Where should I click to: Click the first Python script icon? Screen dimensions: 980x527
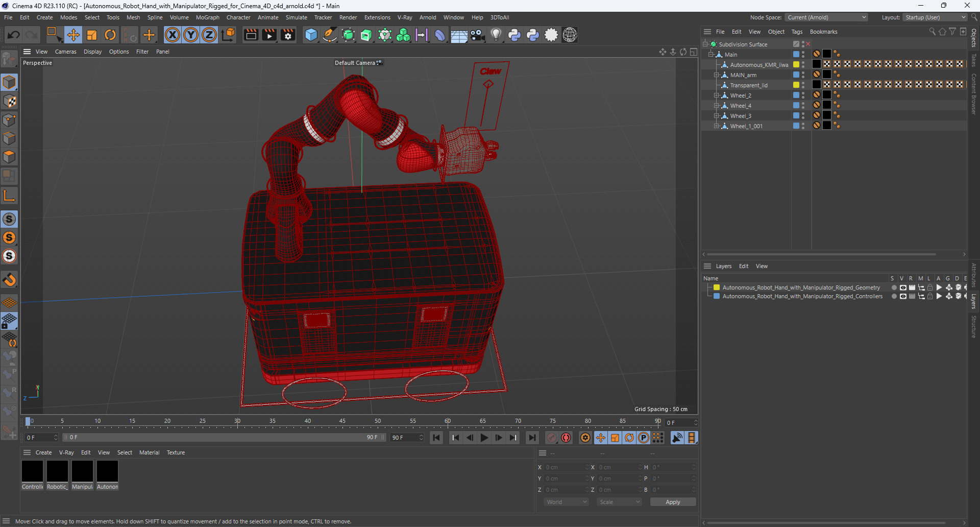pyautogui.click(x=514, y=35)
